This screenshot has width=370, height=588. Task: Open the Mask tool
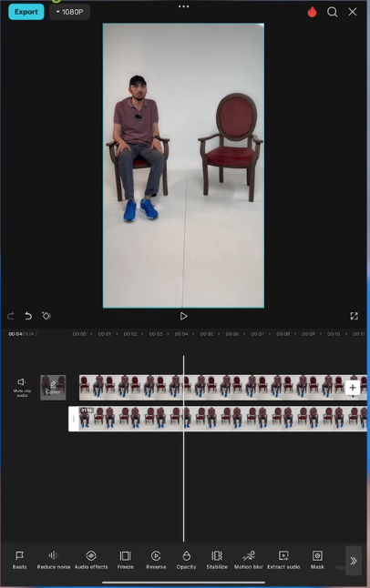point(317,561)
